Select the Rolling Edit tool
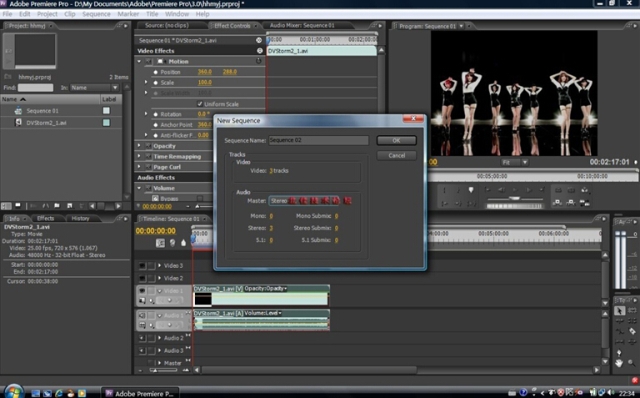This screenshot has width=640, height=398. pyautogui.click(x=632, y=321)
